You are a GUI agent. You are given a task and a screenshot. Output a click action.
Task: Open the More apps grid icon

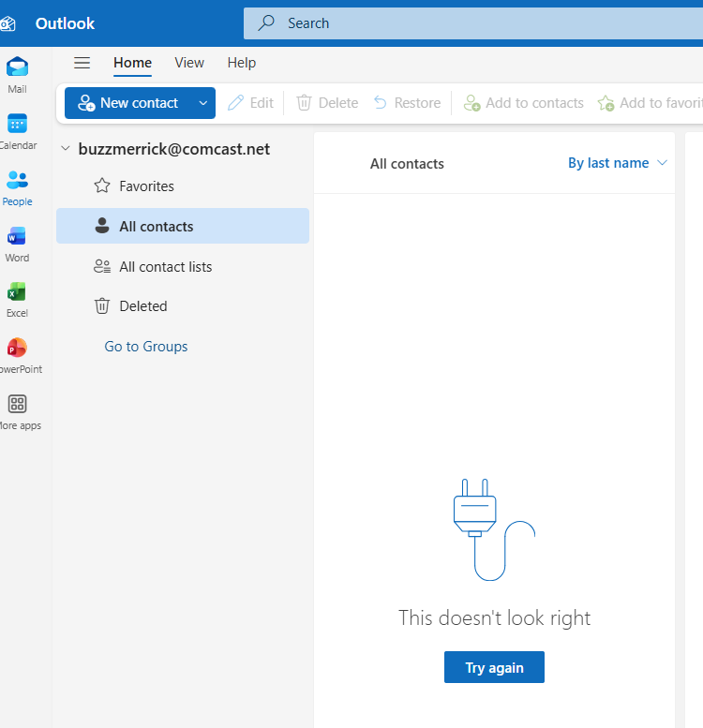pos(17,404)
